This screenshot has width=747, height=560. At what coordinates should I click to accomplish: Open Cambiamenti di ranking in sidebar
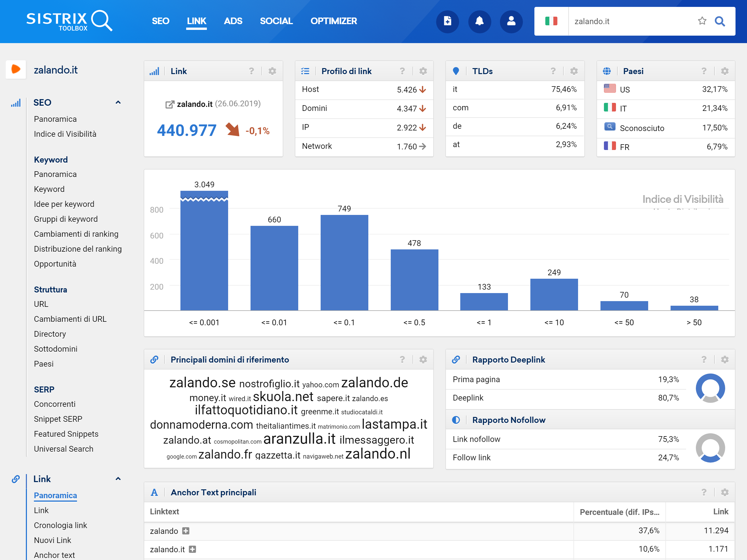tap(76, 234)
